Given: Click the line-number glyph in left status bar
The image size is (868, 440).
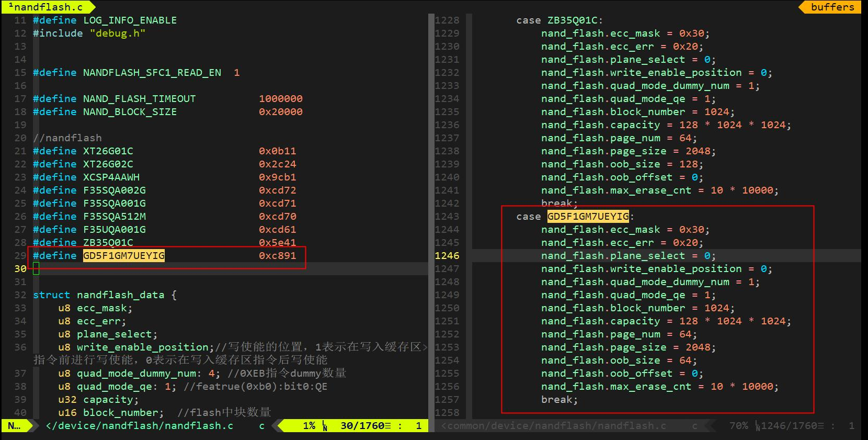Looking at the screenshot, I should click(x=325, y=426).
